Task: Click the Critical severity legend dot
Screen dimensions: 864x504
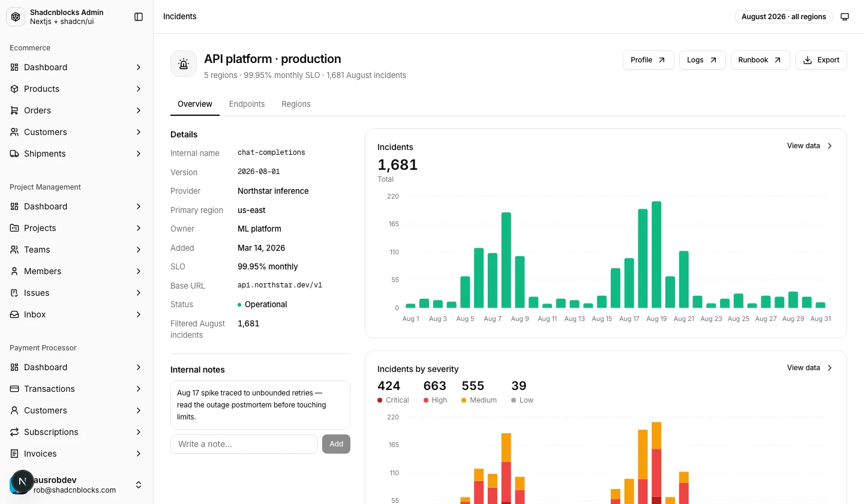Action: click(380, 400)
